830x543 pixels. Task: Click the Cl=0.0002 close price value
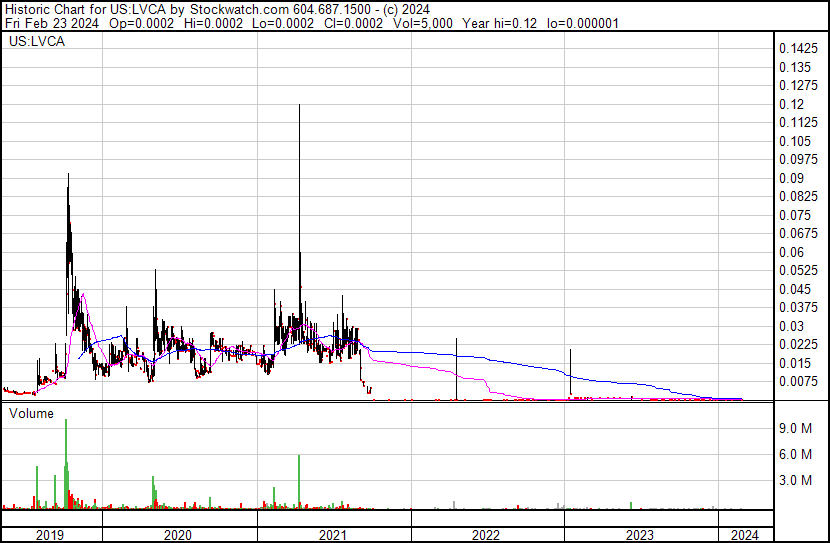(353, 23)
